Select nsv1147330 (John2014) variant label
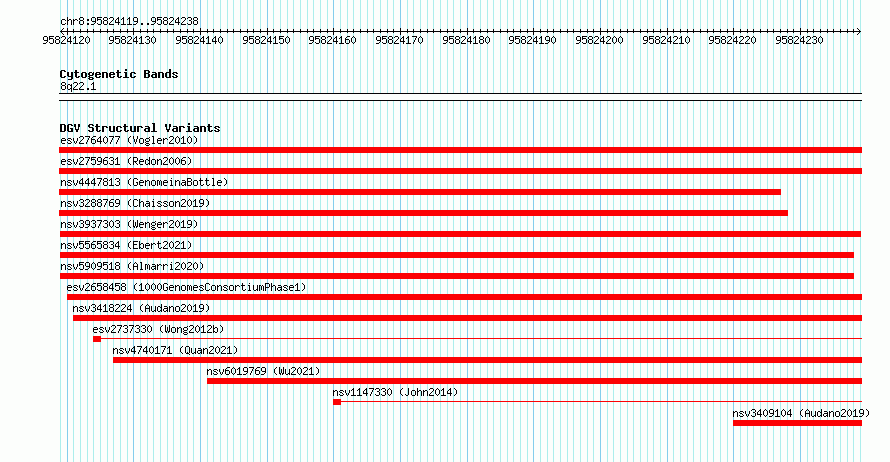 point(395,392)
